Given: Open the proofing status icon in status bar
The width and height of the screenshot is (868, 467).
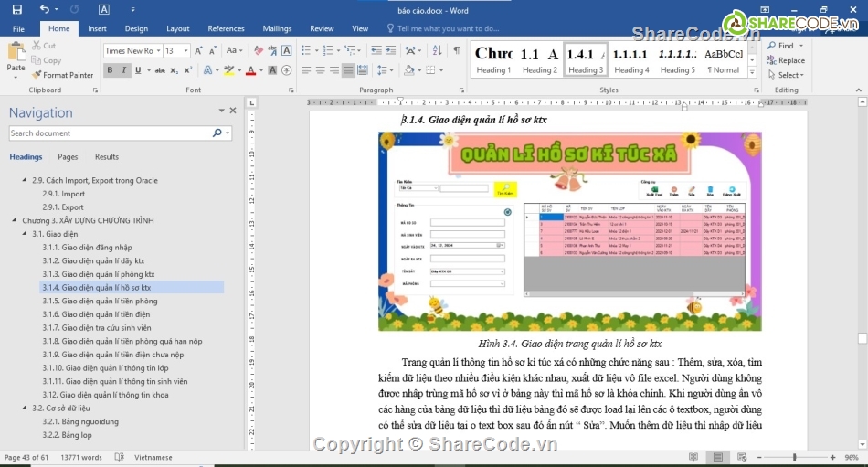Looking at the screenshot, I should pos(119,458).
